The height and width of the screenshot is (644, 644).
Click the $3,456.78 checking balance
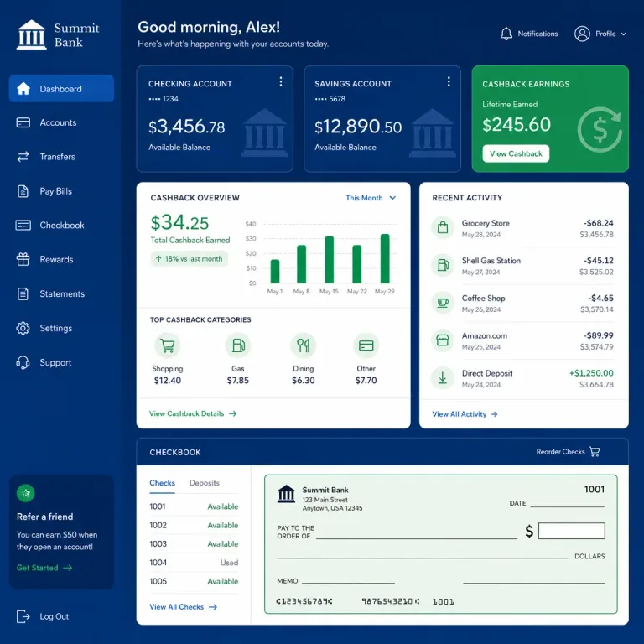pos(186,127)
